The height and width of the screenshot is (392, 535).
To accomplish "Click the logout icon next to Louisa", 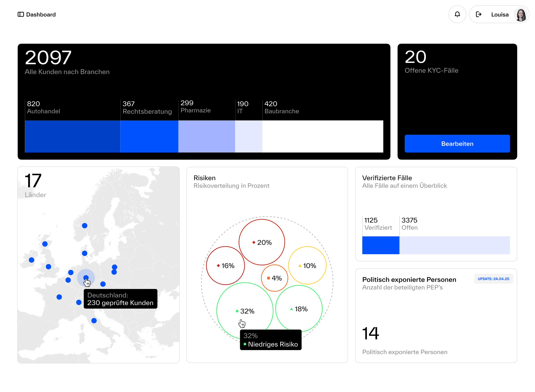I will [479, 14].
